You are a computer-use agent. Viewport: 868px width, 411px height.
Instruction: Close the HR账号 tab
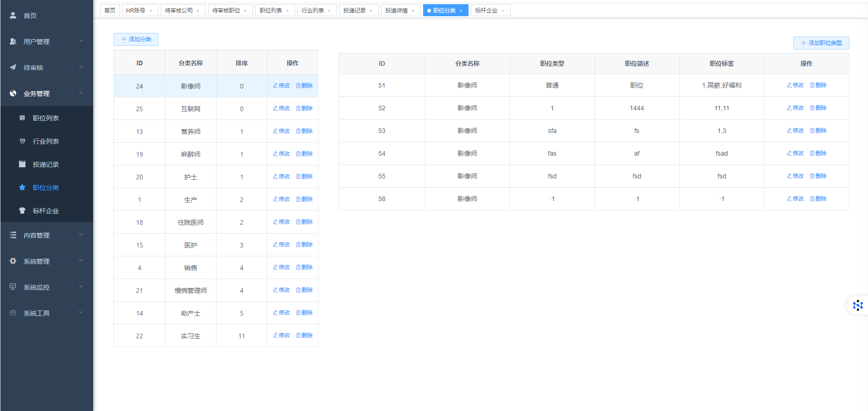click(x=151, y=11)
